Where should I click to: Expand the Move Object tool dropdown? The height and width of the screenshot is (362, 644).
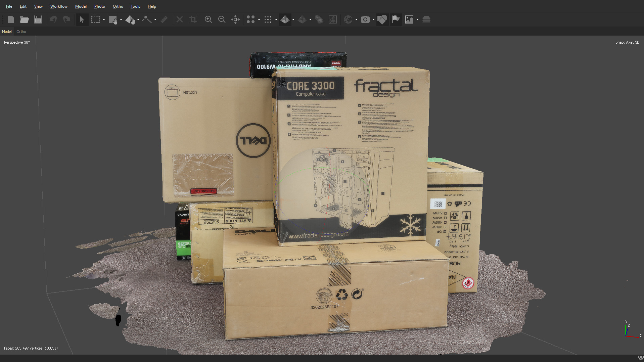(x=138, y=19)
